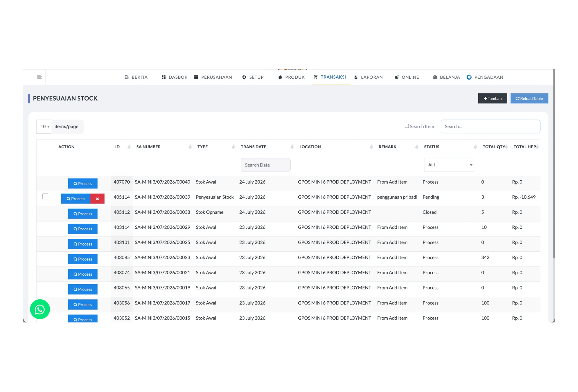Go to the Dasbor menu

[174, 77]
